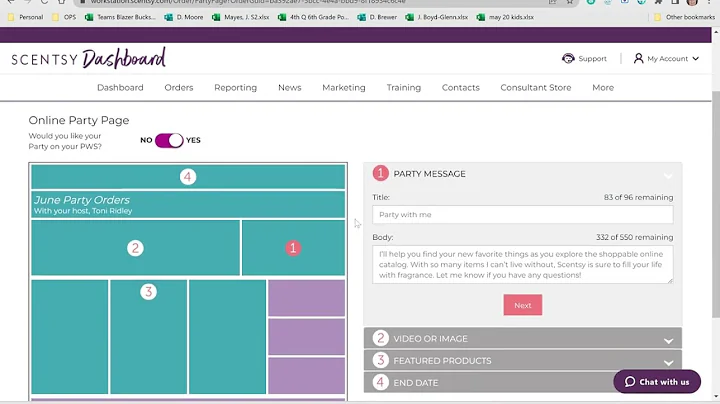Click in the Title input field
The image size is (720, 404).
[x=523, y=214]
